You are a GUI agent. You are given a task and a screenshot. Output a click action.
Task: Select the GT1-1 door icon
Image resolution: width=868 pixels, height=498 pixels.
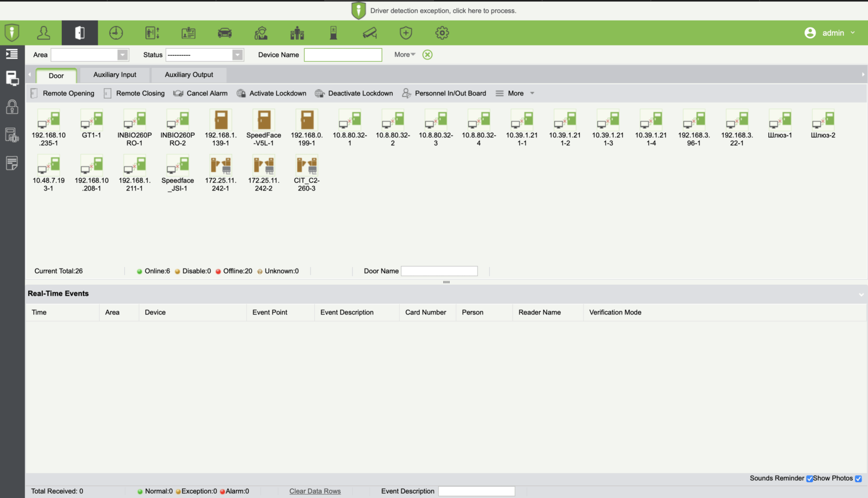click(x=92, y=120)
